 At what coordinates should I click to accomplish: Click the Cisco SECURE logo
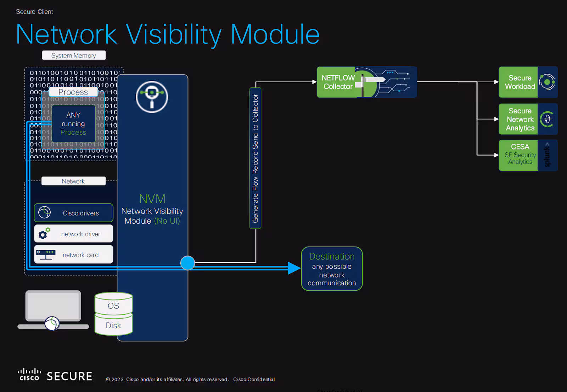click(55, 375)
